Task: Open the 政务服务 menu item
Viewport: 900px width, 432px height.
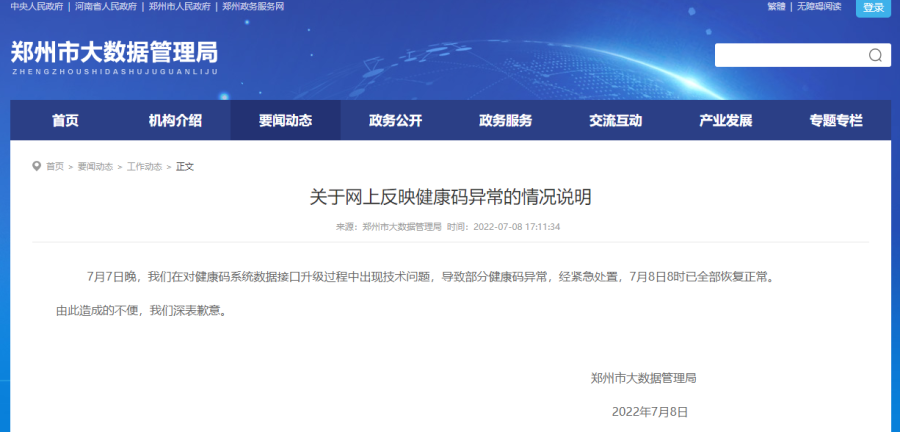Action: 505,121
